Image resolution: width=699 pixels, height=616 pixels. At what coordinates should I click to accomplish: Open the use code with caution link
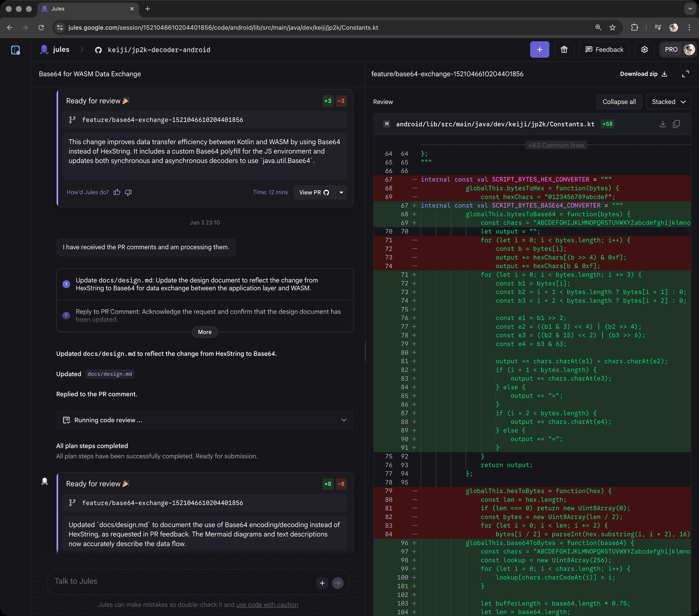pos(267,604)
